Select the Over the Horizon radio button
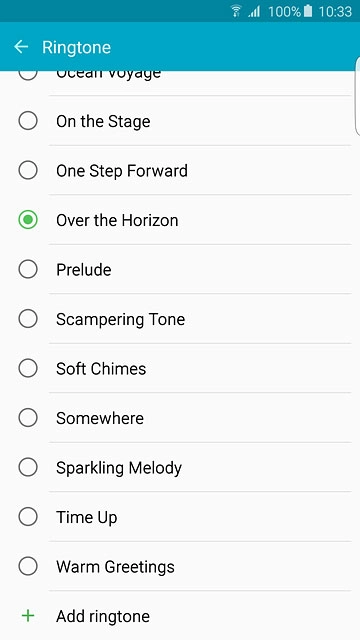Viewport: 360px width, 640px height. click(28, 220)
